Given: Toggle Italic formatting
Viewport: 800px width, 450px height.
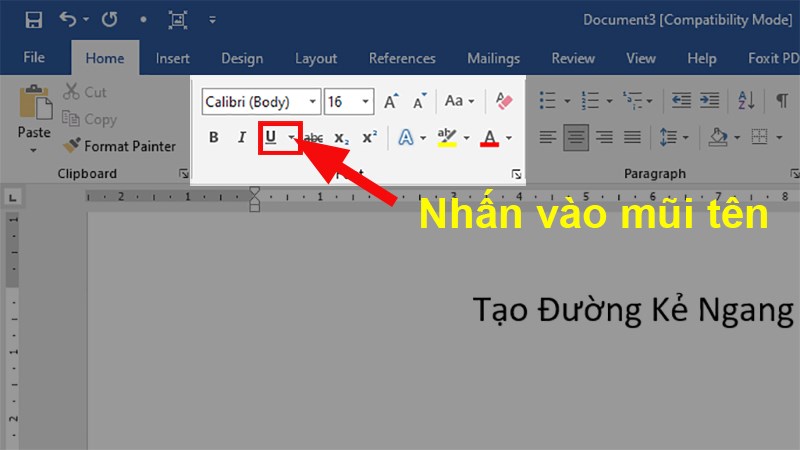Looking at the screenshot, I should click(241, 137).
